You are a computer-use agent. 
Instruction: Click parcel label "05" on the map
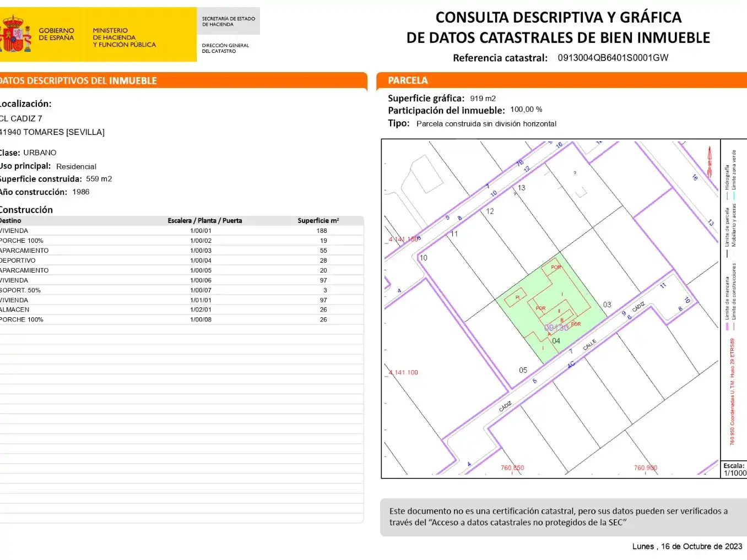523,370
